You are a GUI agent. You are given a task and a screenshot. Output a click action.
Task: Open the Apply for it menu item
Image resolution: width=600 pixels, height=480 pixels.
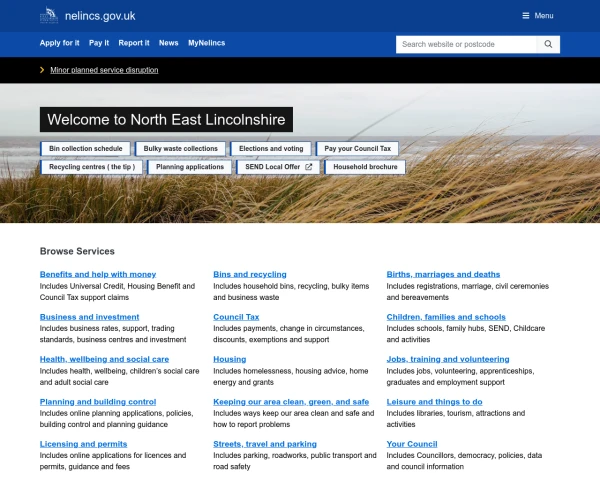point(59,43)
